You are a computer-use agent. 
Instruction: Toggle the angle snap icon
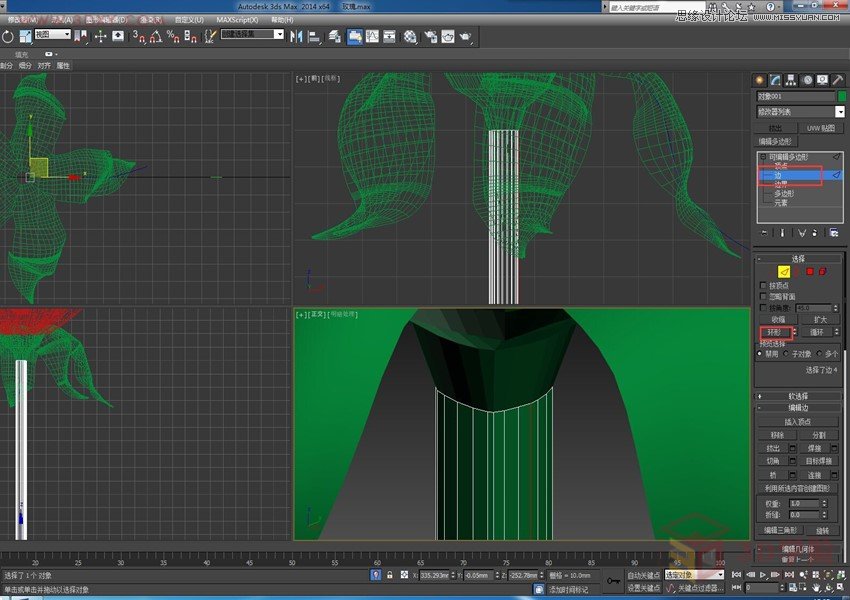click(x=156, y=36)
